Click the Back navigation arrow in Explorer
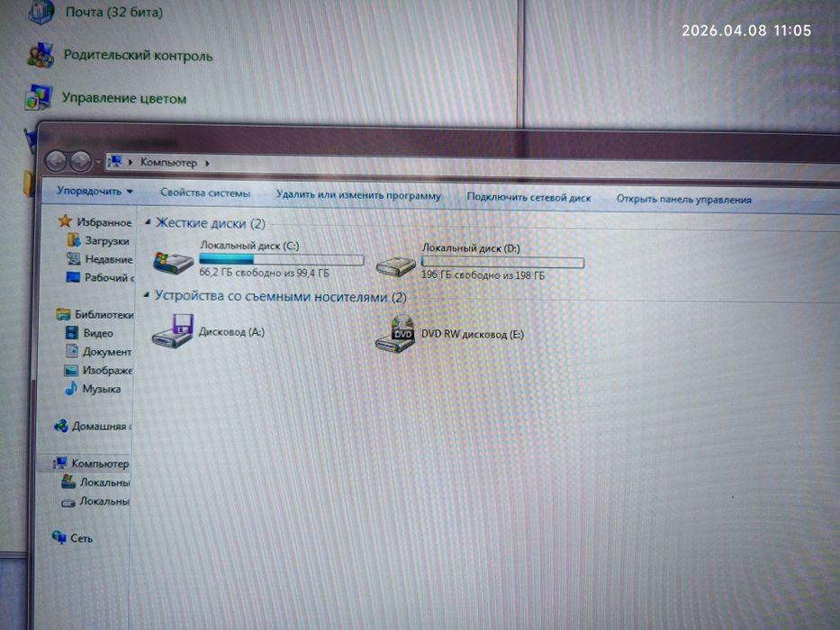The image size is (840, 630). tap(56, 161)
